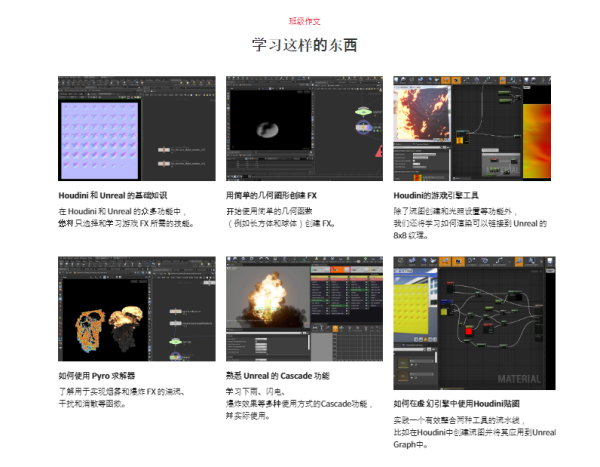600x467 pixels.
Task: Open the Pyro solver explosion thumbnail
Action: tap(137, 309)
